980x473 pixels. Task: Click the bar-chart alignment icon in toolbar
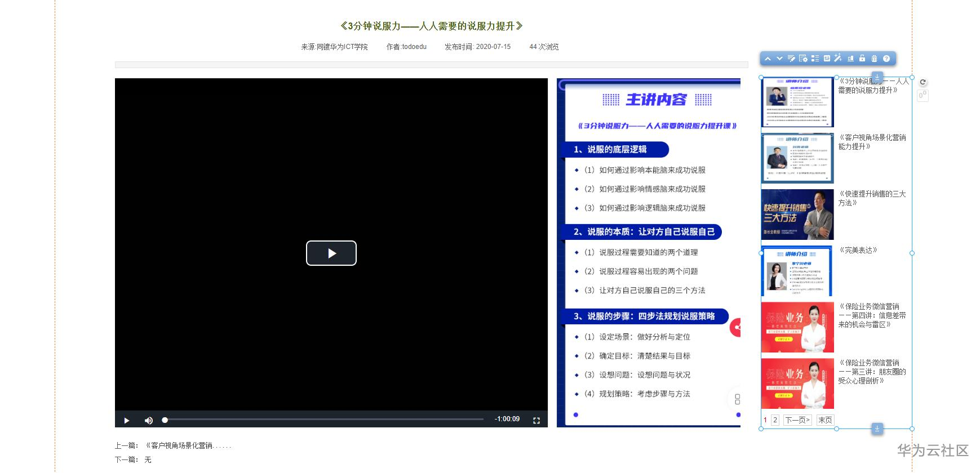850,59
